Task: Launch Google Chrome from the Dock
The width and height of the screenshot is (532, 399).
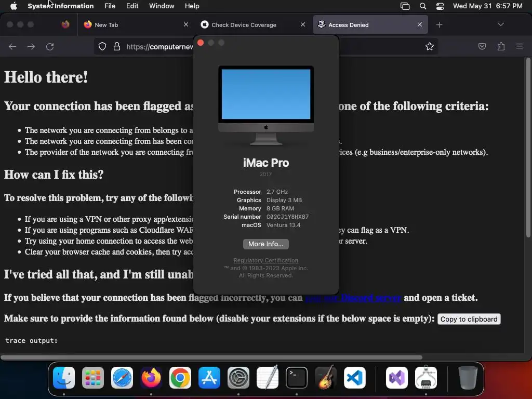Action: click(x=180, y=378)
